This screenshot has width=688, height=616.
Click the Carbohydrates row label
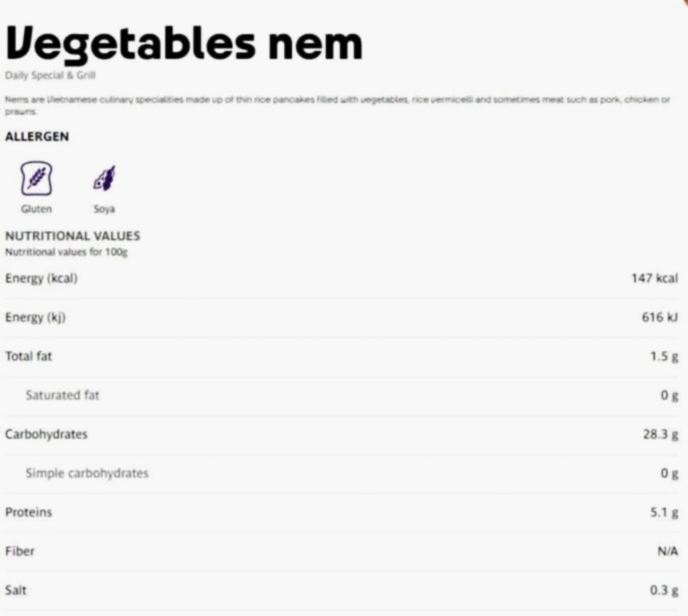tap(46, 434)
